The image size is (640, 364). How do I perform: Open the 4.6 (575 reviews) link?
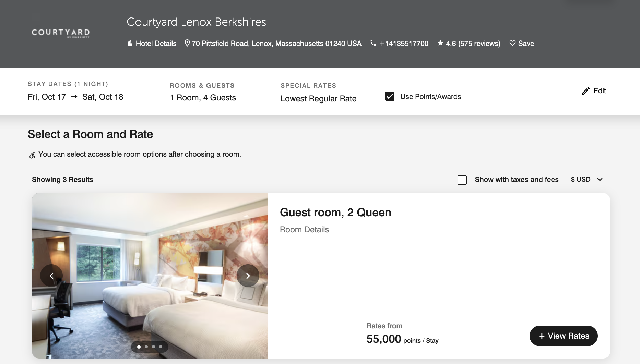coord(473,44)
